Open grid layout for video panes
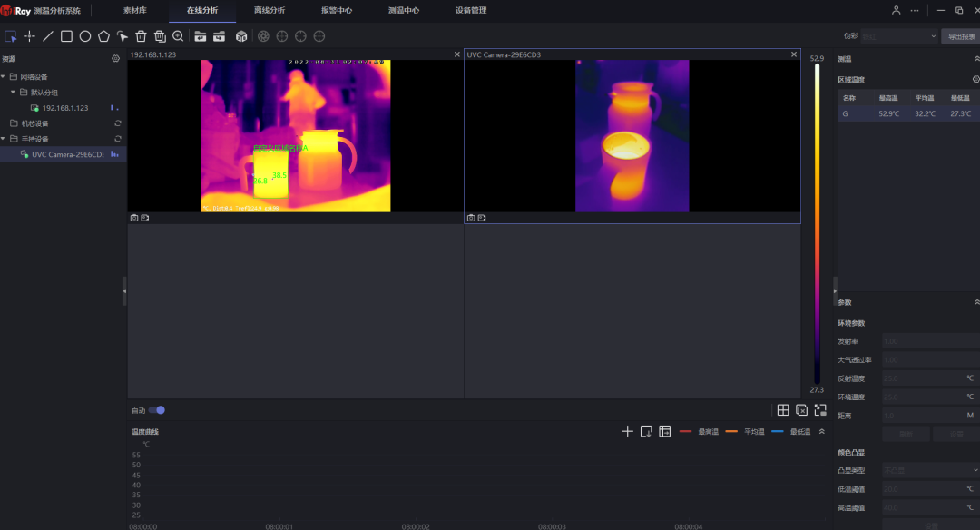 (x=783, y=410)
